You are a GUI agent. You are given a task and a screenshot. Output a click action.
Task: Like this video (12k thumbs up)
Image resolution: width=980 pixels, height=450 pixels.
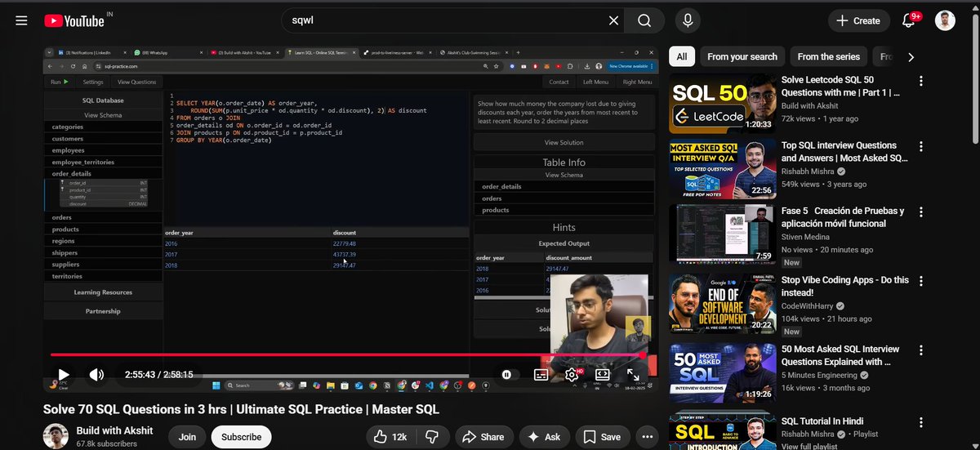pyautogui.click(x=389, y=437)
